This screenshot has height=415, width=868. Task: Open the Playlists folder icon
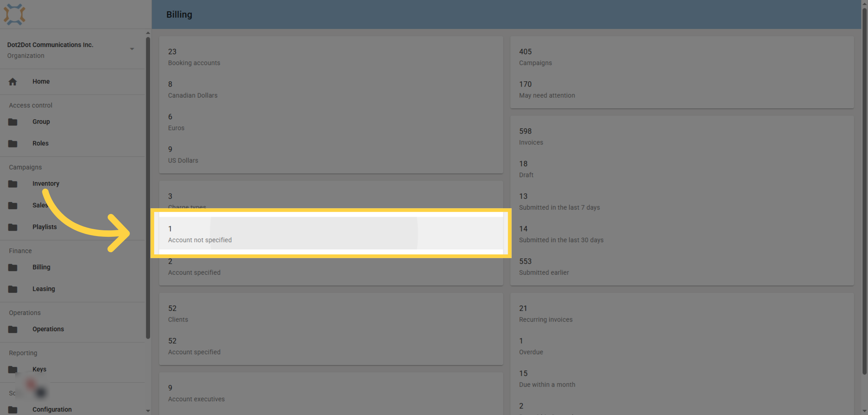[13, 227]
